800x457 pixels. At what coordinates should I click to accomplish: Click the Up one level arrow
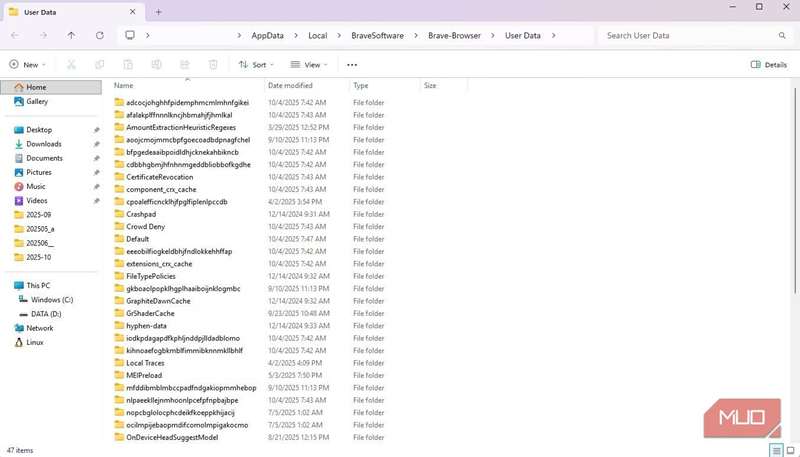71,35
